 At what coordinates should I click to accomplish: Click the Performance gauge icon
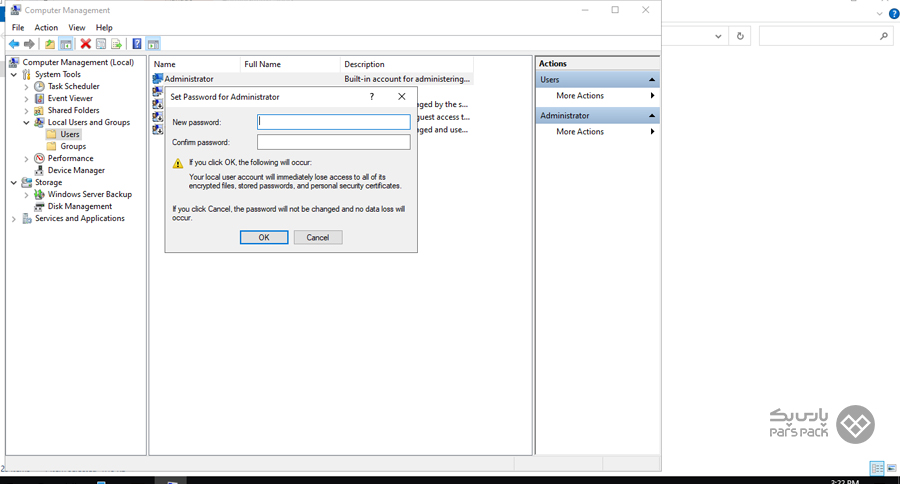coord(39,158)
